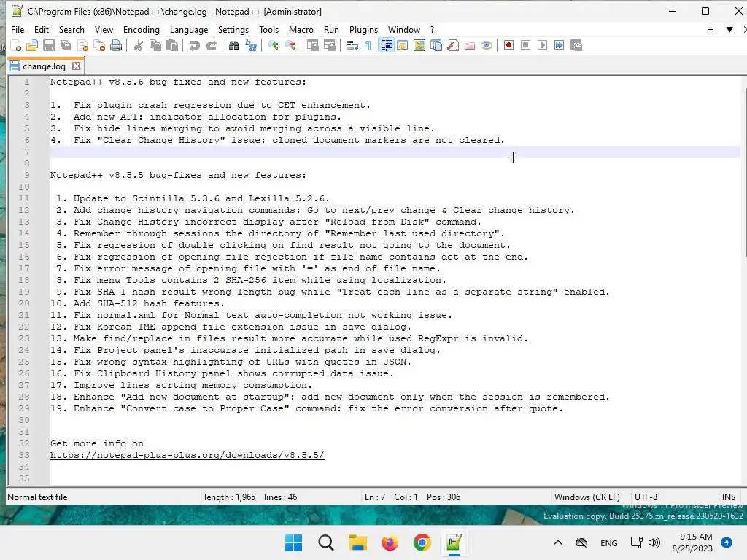Undo last action via toolbar arrow
Screen dimensions: 747x560
coord(194,45)
